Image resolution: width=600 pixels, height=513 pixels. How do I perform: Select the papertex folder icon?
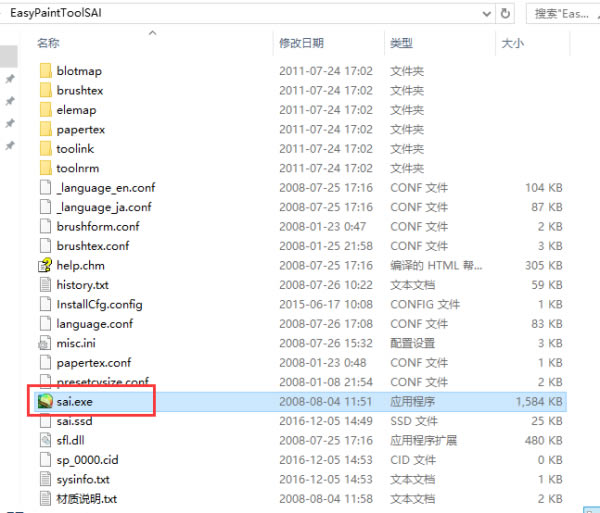[x=46, y=129]
